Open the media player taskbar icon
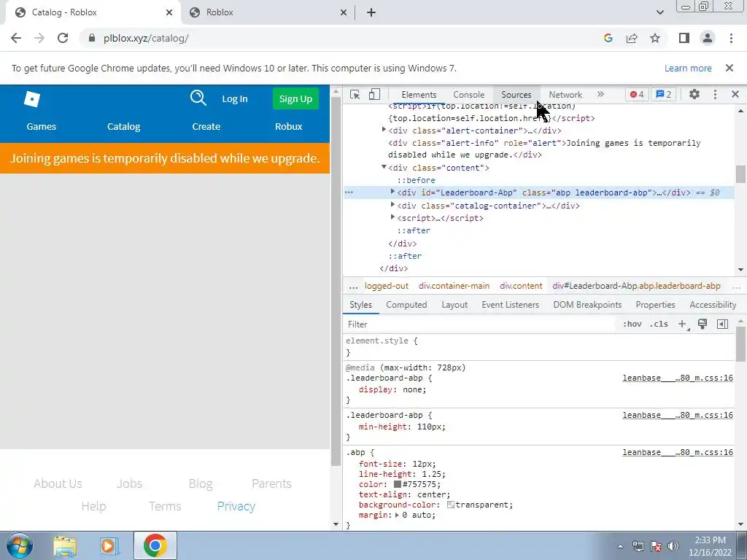Screen dimensions: 747x560 [108, 545]
